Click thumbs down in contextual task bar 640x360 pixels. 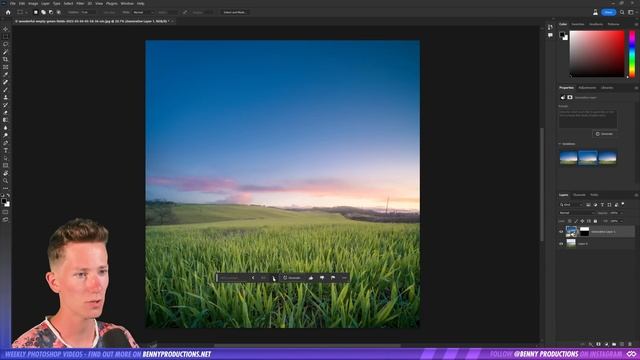322,278
